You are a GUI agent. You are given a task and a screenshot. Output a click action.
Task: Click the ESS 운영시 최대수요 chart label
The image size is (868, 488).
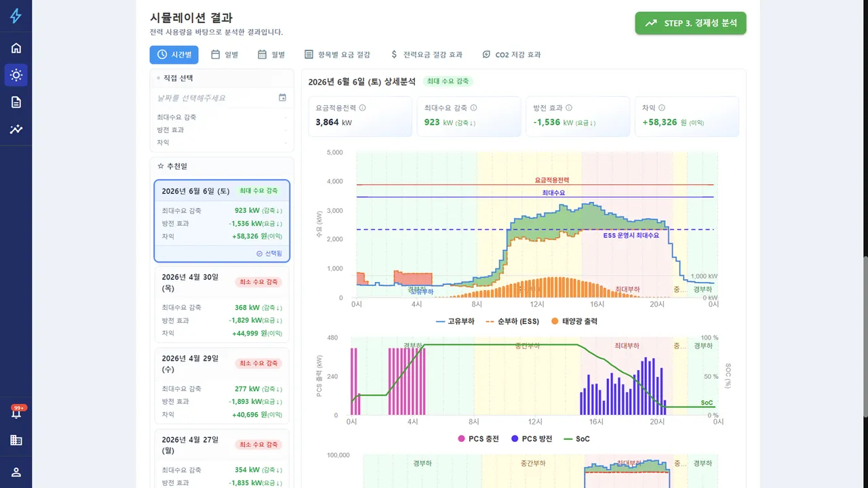(631, 235)
